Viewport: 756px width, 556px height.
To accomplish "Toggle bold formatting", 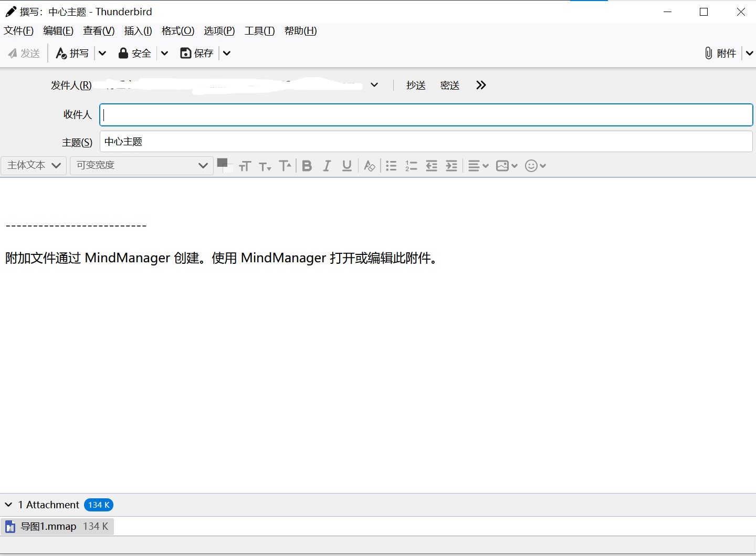I will [x=307, y=166].
